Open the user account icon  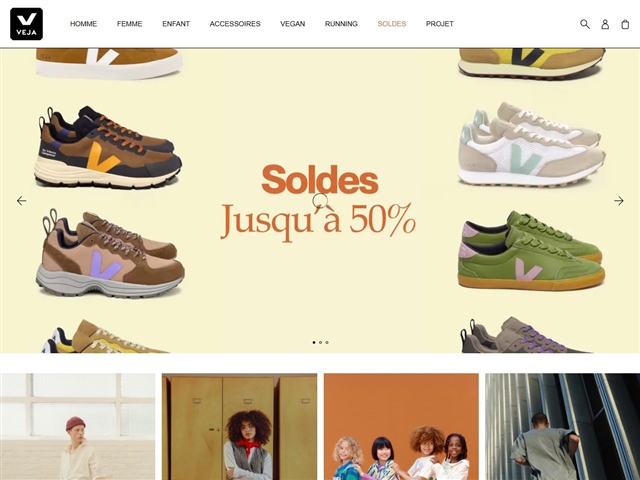[605, 24]
